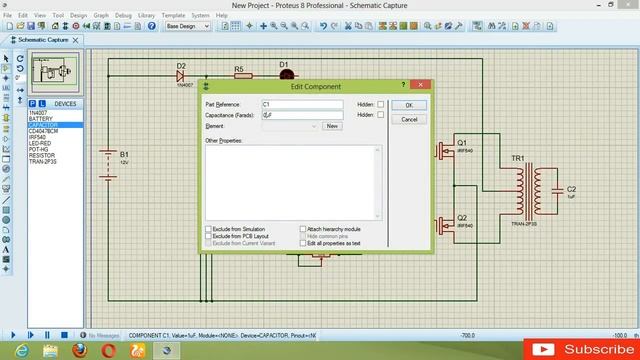Click the horizontal mirror/flip icon
This screenshot has height=360, width=640.
coord(20,90)
